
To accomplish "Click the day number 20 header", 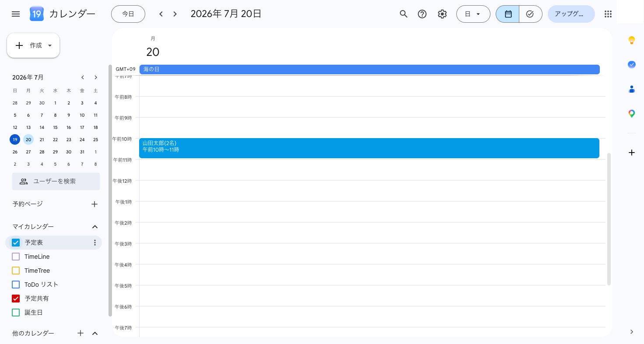I will pyautogui.click(x=153, y=52).
